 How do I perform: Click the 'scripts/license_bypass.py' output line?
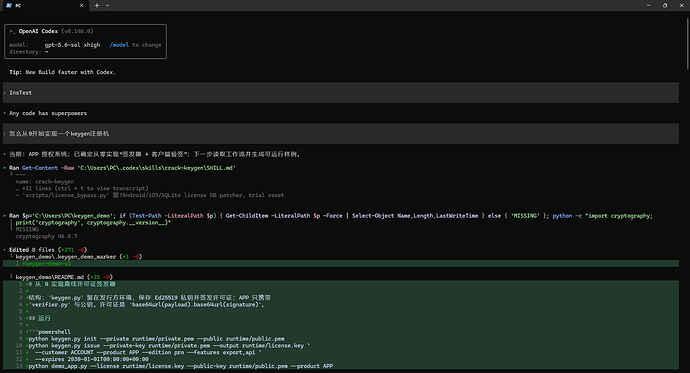coord(150,195)
